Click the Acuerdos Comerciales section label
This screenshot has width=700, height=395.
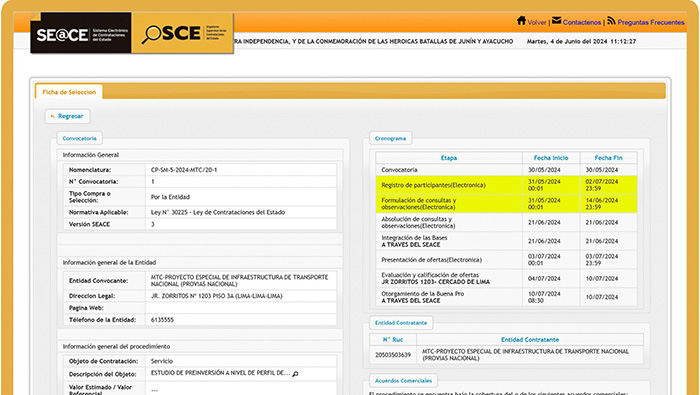403,381
